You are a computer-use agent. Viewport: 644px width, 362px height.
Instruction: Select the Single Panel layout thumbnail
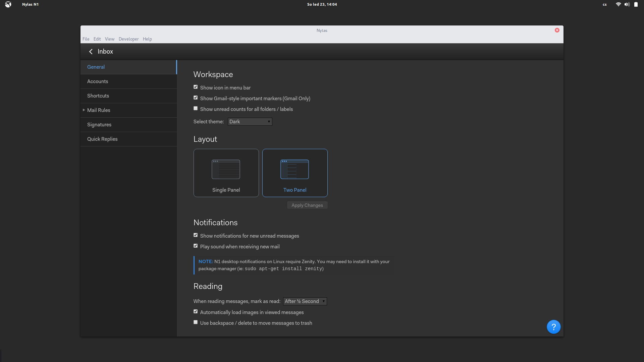226,173
